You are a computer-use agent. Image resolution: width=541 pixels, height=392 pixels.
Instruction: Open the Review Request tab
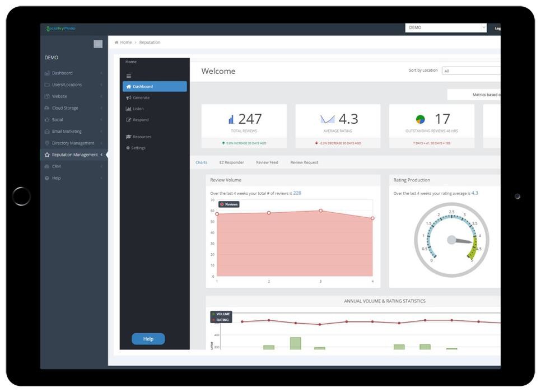pos(304,162)
